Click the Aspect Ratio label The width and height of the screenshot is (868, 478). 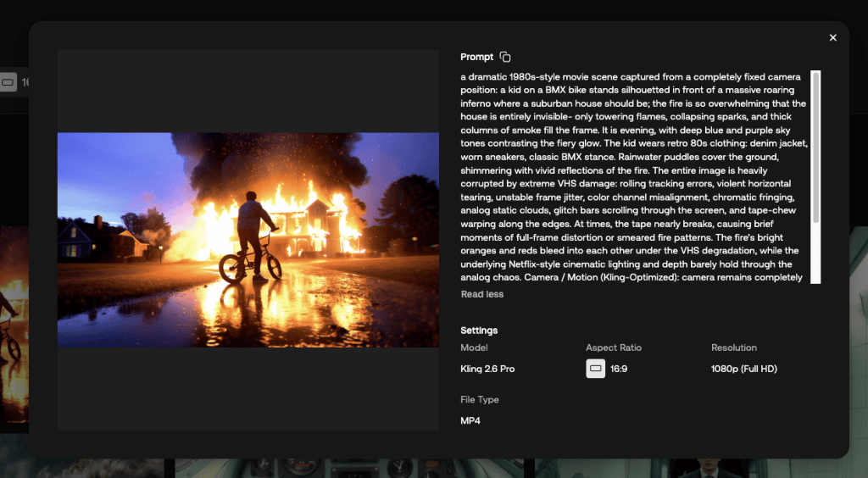point(613,347)
